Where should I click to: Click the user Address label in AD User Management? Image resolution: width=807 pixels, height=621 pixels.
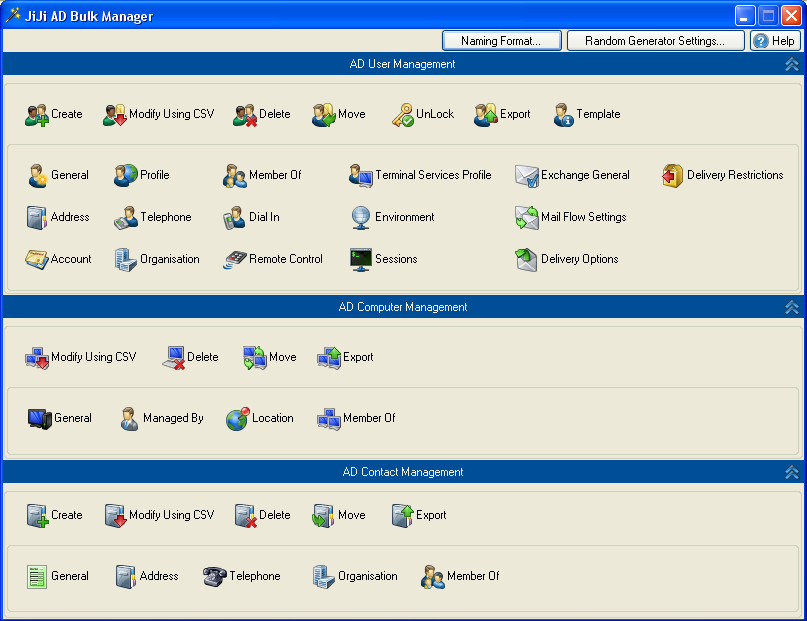70,217
